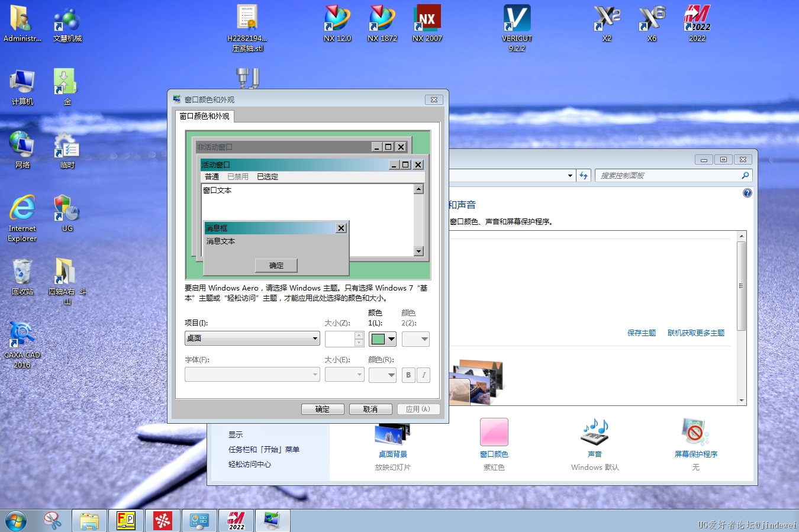Open the 回收站 recycle bin

tap(22, 277)
